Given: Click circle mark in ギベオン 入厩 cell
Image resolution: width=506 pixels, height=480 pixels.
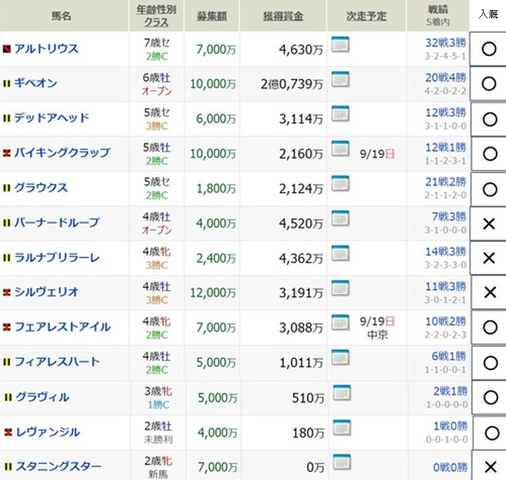Looking at the screenshot, I should tap(489, 84).
